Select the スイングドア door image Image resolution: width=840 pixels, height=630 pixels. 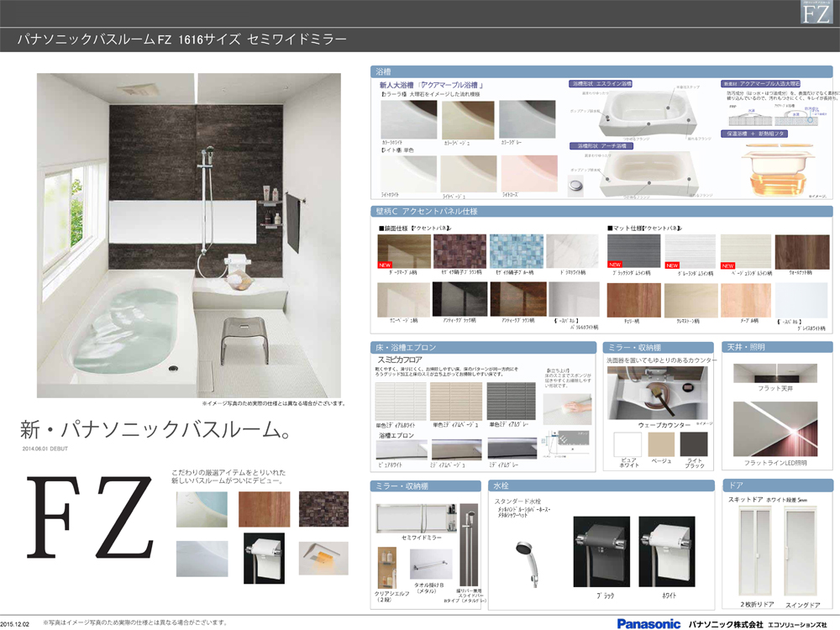[802, 551]
